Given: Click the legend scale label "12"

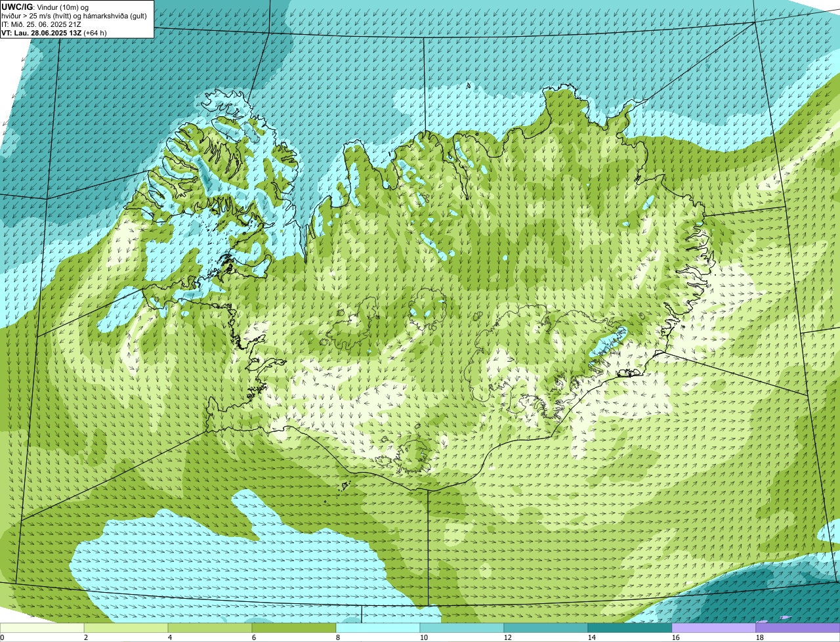Looking at the screenshot, I should point(508,637).
